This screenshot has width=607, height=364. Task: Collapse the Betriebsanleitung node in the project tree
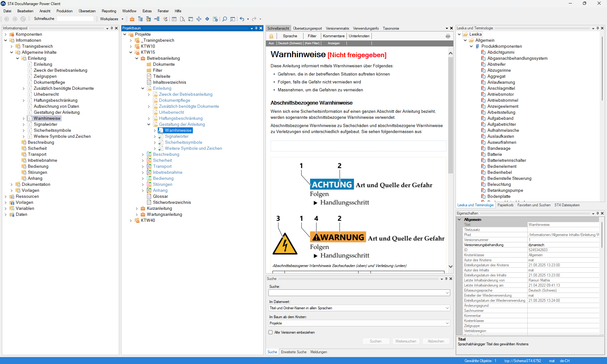click(137, 58)
